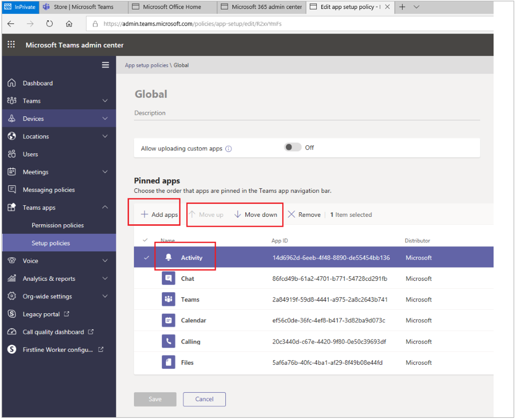Expand the Locations section chevron
This screenshot has height=420, width=516.
[105, 136]
